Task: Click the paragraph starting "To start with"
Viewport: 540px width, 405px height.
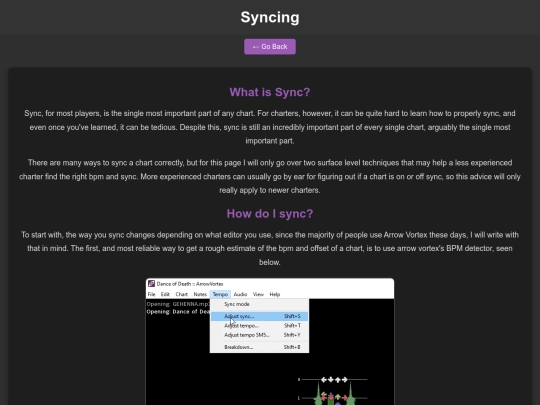Action: tap(270, 248)
